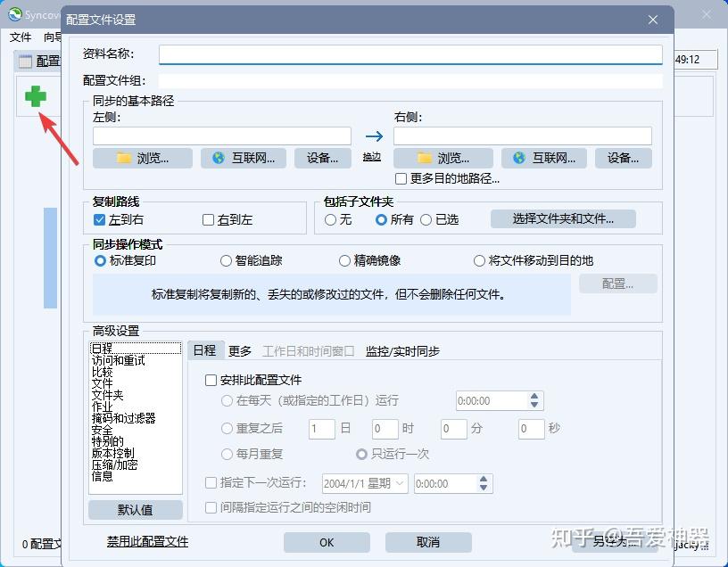Click the Syncovery app logo icon
Screen dimensions: 728x567
pos(15,15)
